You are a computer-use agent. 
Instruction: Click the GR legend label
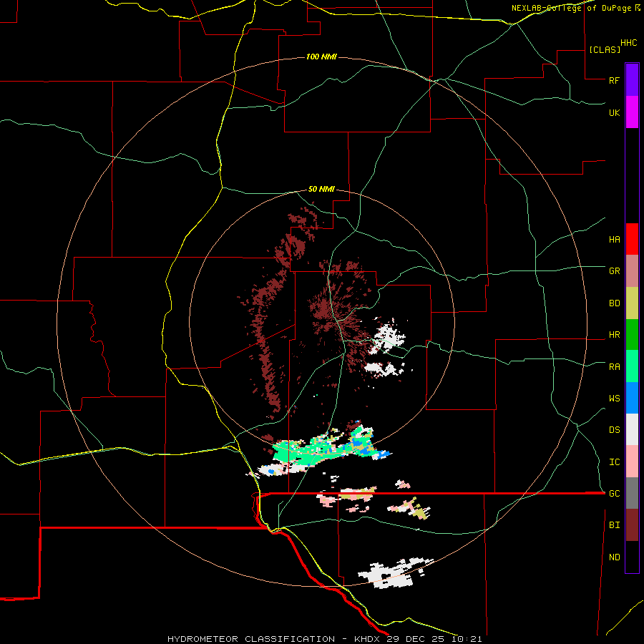tap(614, 271)
